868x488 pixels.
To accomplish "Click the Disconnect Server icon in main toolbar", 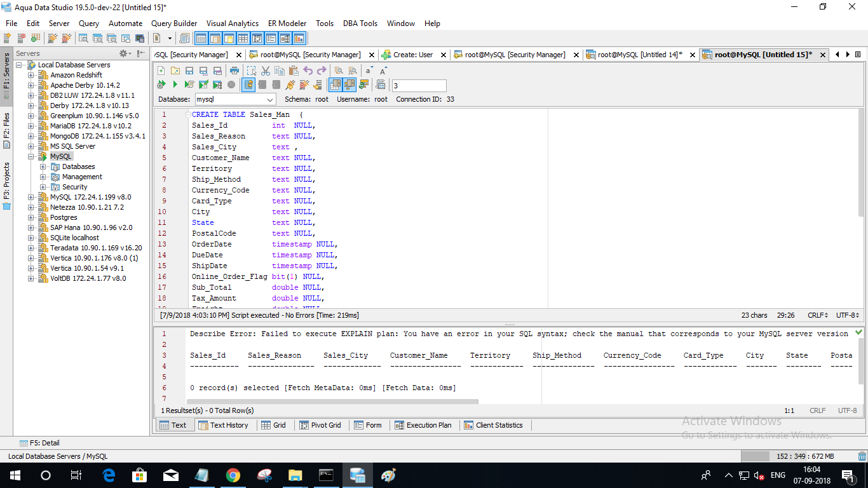I will pos(65,39).
